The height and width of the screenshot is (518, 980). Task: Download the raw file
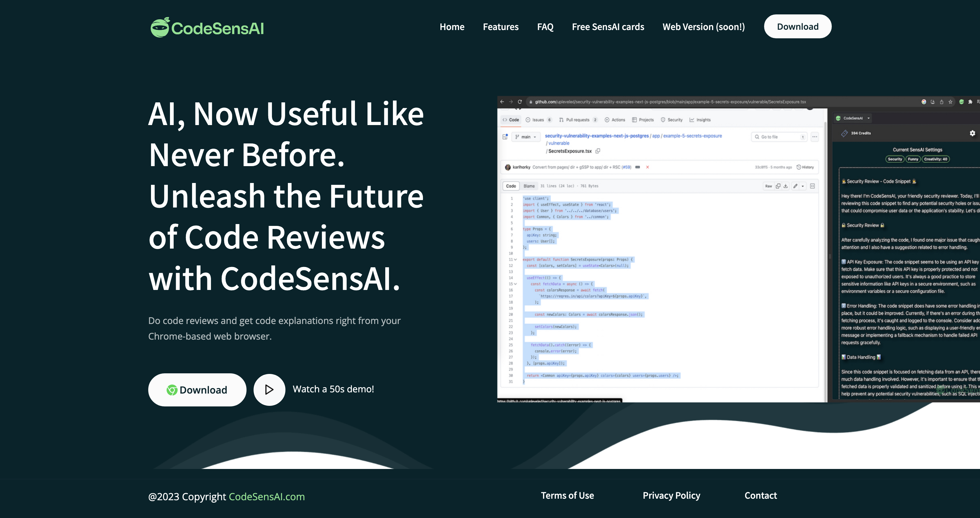coord(785,186)
